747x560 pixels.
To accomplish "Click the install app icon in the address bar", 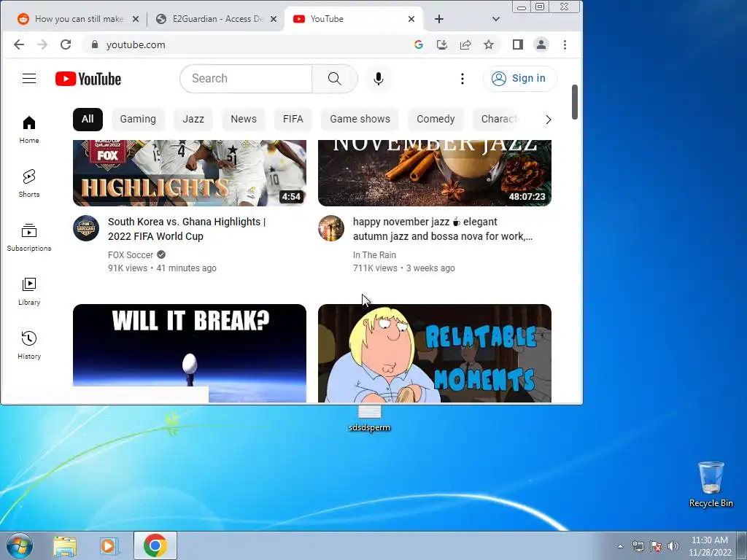I will (441, 44).
